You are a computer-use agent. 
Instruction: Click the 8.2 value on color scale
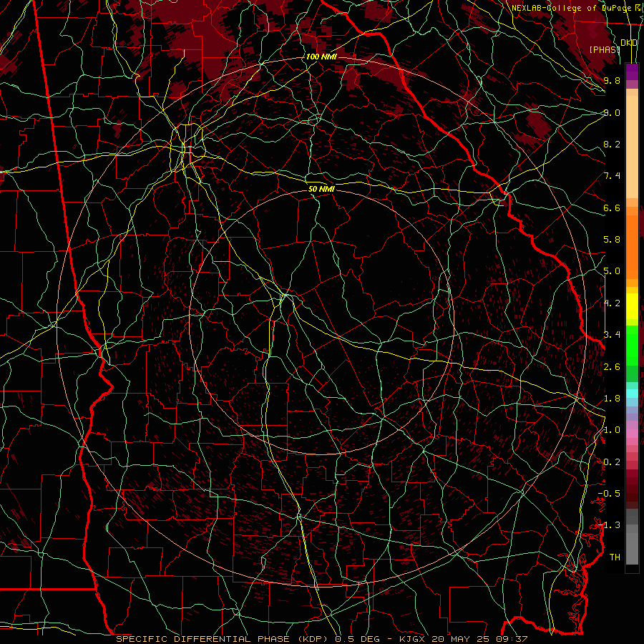click(x=612, y=144)
